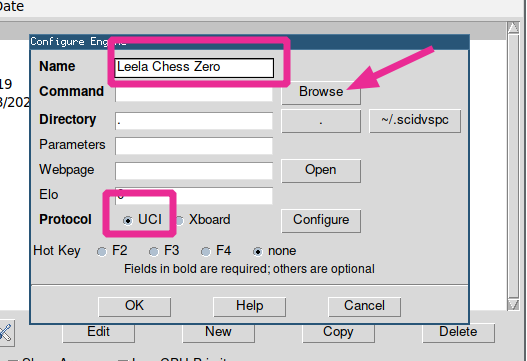Select the Xboard protocol radio button
The width and height of the screenshot is (527, 361).
[x=179, y=220]
